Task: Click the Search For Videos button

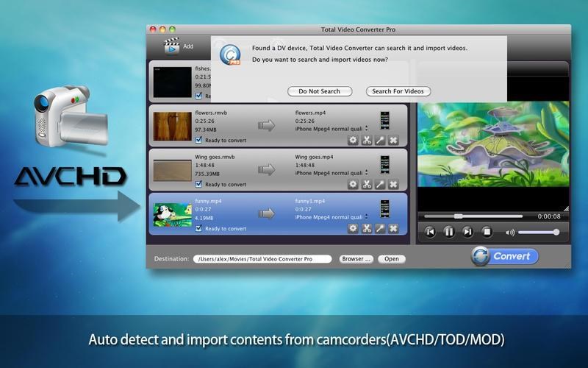Action: click(398, 91)
